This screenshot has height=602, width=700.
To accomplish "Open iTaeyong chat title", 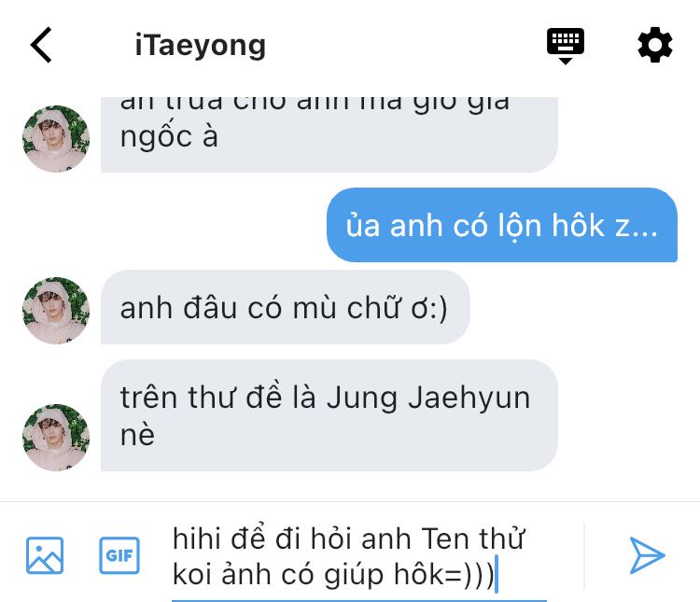I will (x=201, y=46).
